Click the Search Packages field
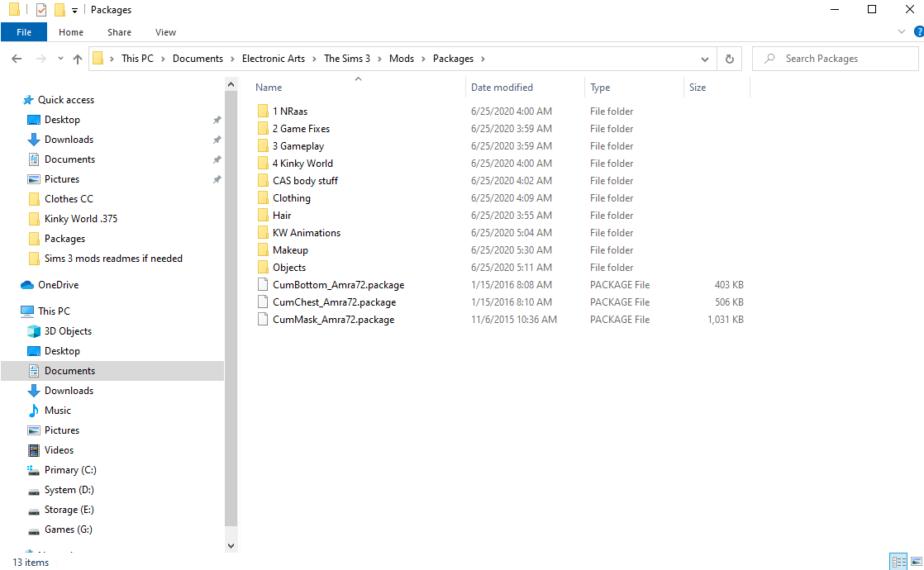 (x=835, y=59)
